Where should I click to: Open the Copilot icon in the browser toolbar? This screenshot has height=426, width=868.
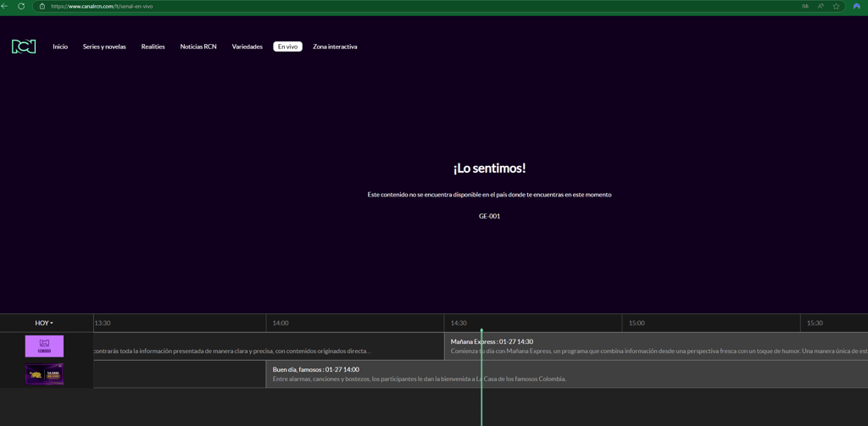point(856,6)
